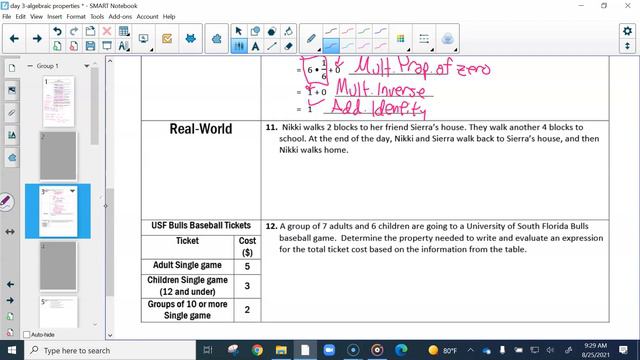Save the file with the floppy disk icon

pyautogui.click(x=90, y=46)
